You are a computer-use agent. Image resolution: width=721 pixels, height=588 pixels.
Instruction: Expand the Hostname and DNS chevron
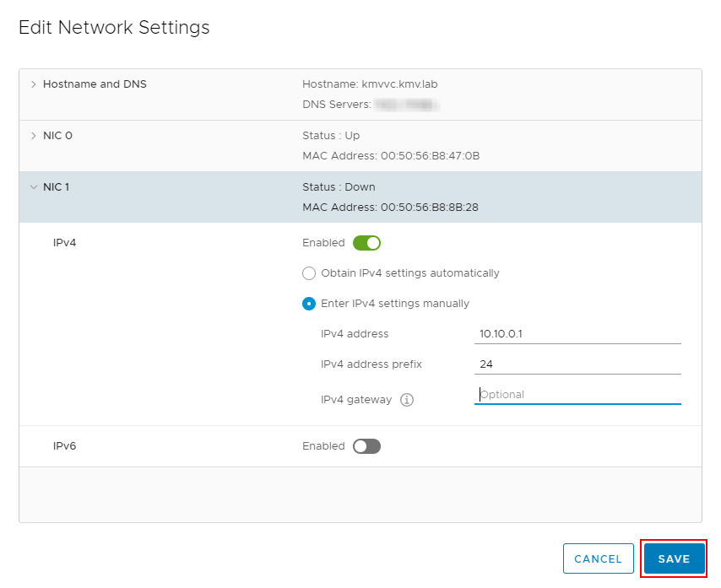tap(34, 84)
